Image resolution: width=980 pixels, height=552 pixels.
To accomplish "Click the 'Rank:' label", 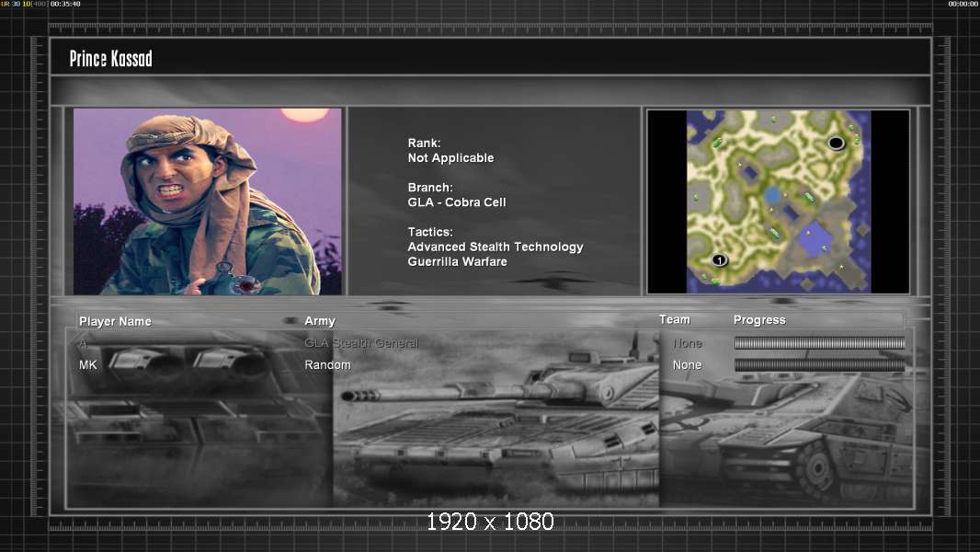I will point(425,144).
